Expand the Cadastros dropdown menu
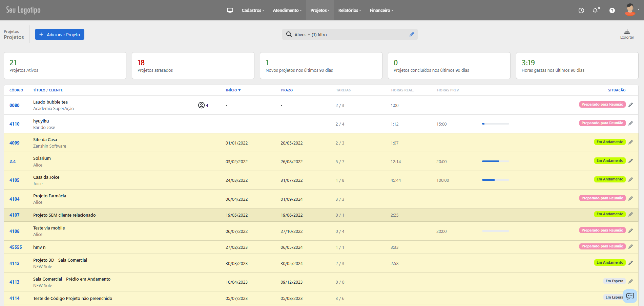Image resolution: width=644 pixels, height=306 pixels. [x=253, y=10]
